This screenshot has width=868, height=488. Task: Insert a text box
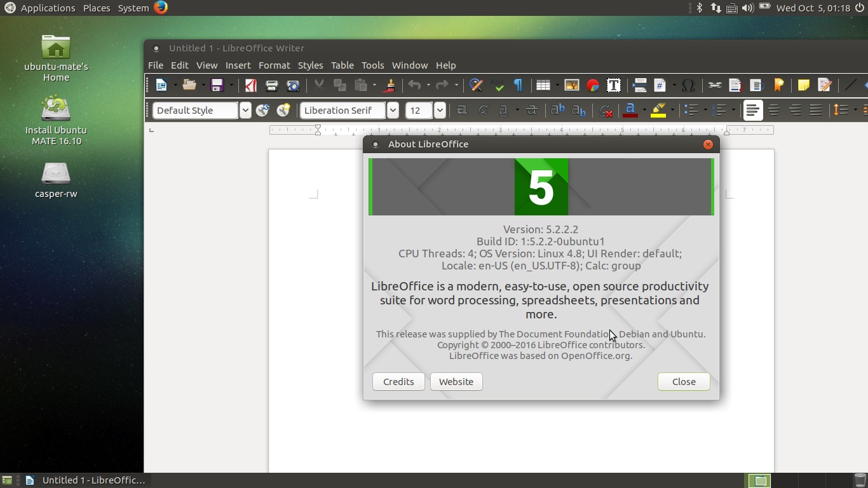pos(614,85)
